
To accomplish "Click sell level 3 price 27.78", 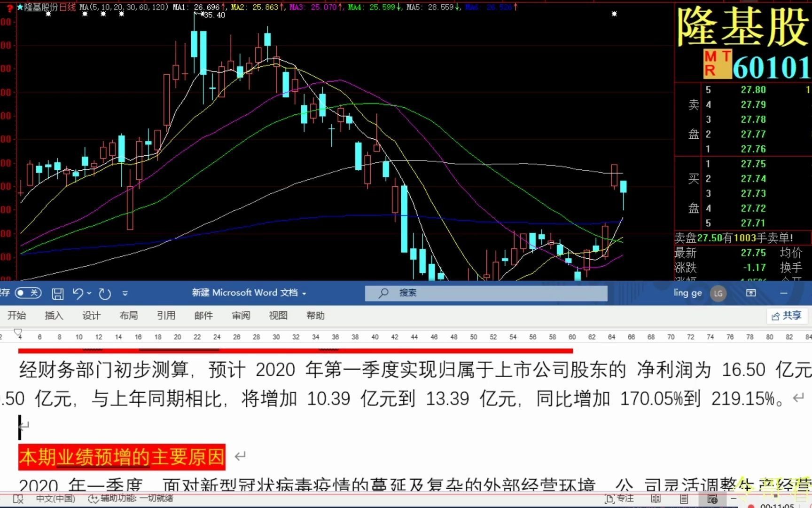I will (753, 119).
